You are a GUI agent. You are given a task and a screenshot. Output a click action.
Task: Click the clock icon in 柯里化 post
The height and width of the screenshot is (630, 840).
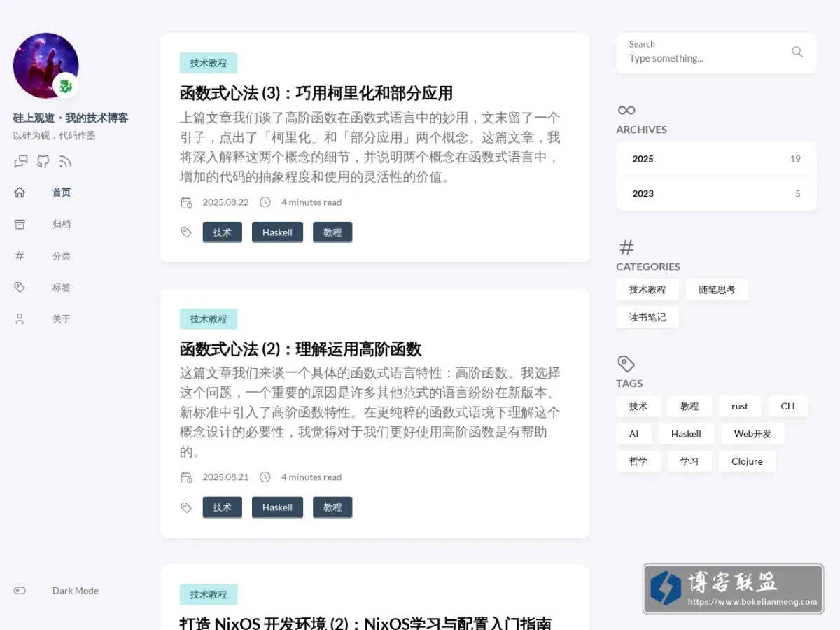click(265, 202)
